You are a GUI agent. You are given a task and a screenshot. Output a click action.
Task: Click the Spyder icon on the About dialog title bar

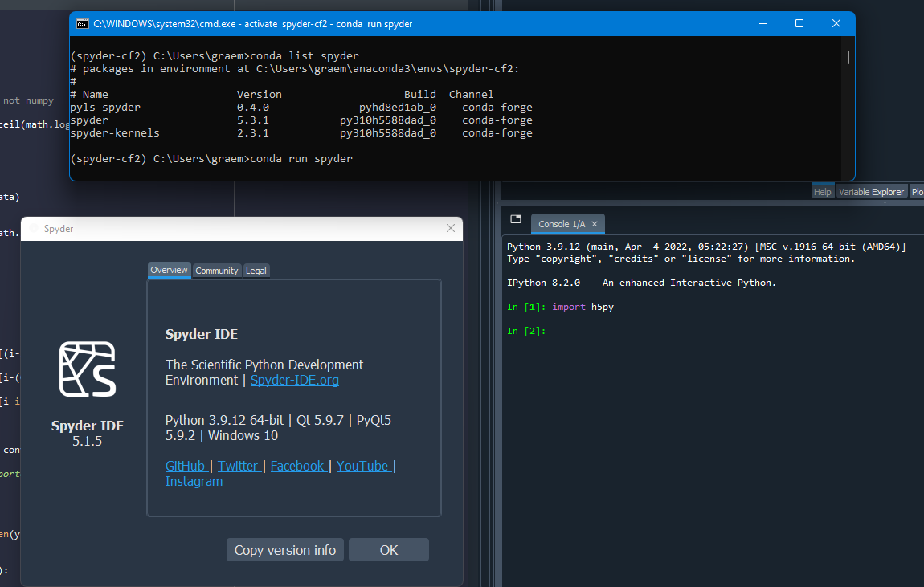tap(33, 229)
